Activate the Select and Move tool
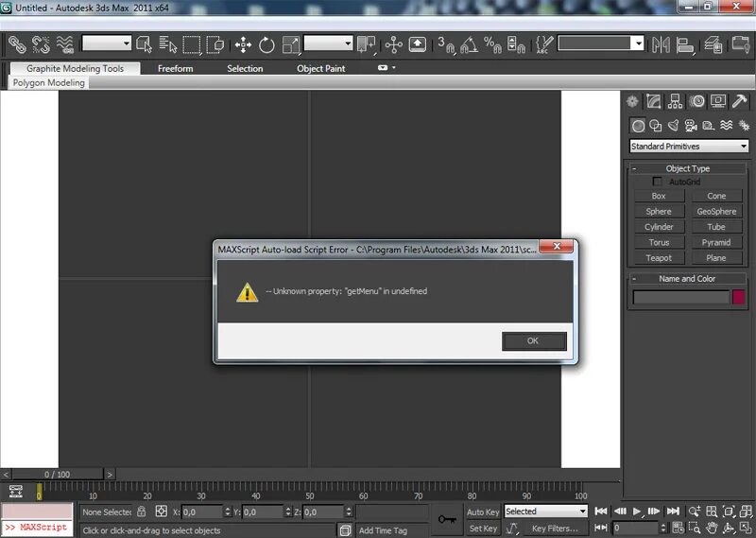This screenshot has height=538, width=756. pyautogui.click(x=243, y=44)
